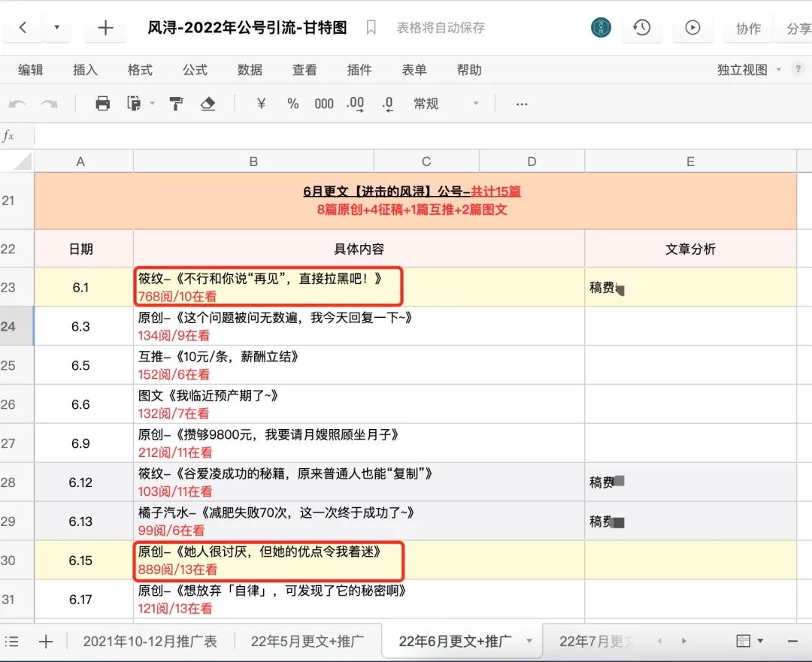The image size is (812, 662).
Task: Click the increase decimal places icon
Action: [354, 104]
